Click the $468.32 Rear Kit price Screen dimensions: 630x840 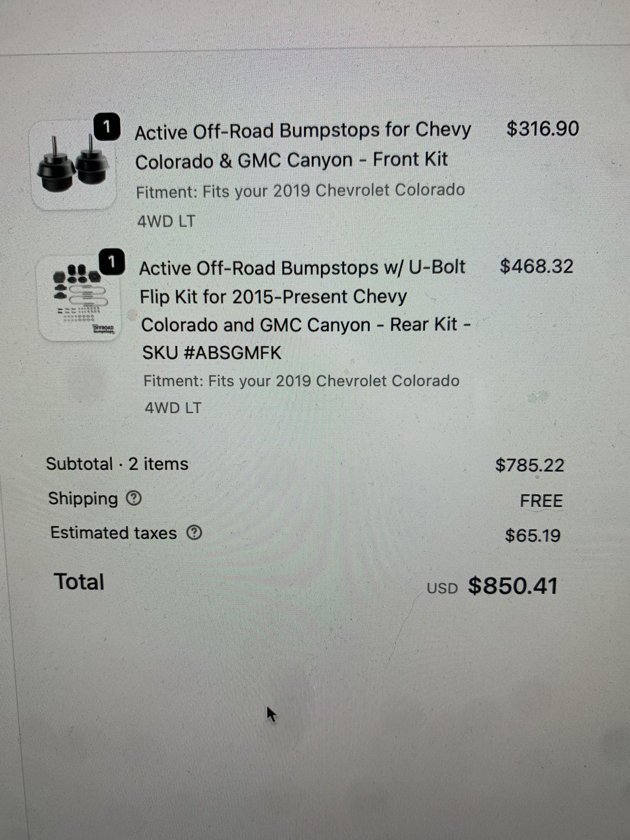tap(536, 266)
